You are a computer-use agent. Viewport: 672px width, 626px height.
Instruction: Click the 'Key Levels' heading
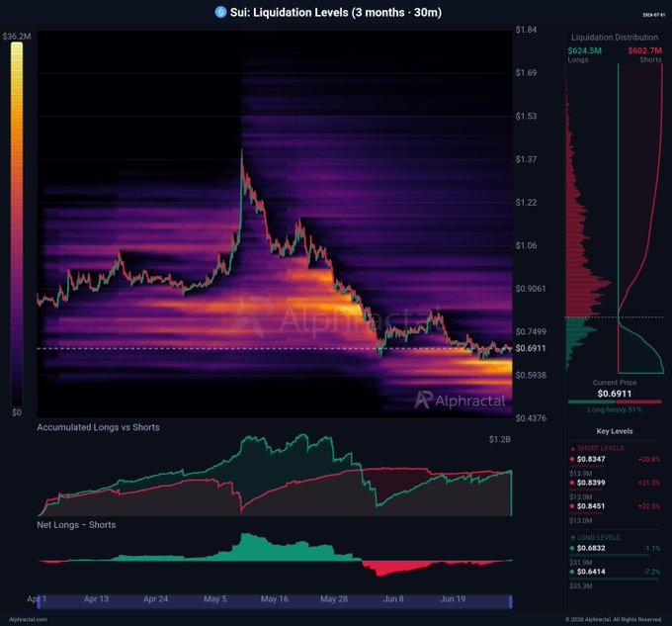point(615,431)
